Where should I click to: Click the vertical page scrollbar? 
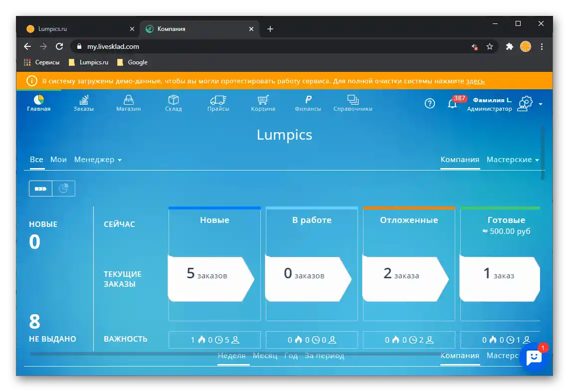tap(543, 153)
